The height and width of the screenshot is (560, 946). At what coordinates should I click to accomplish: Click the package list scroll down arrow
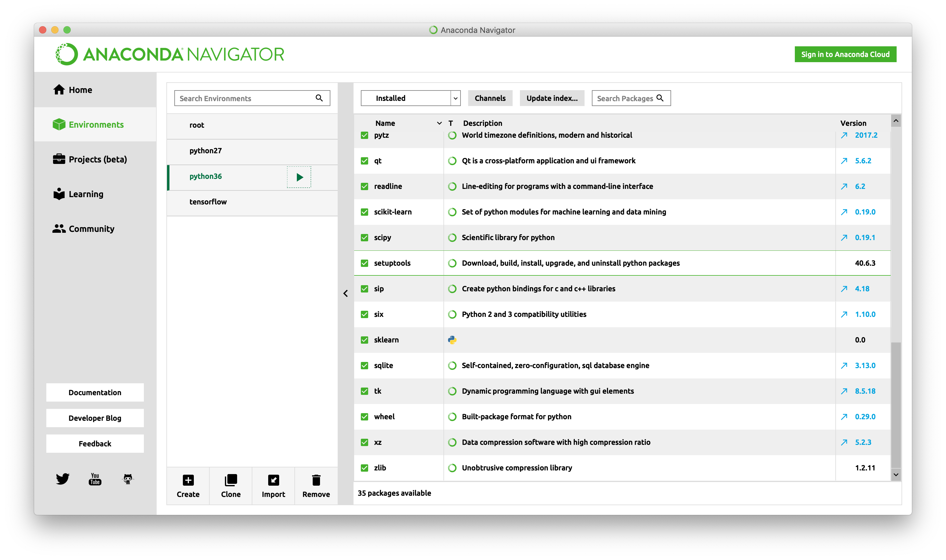(896, 475)
